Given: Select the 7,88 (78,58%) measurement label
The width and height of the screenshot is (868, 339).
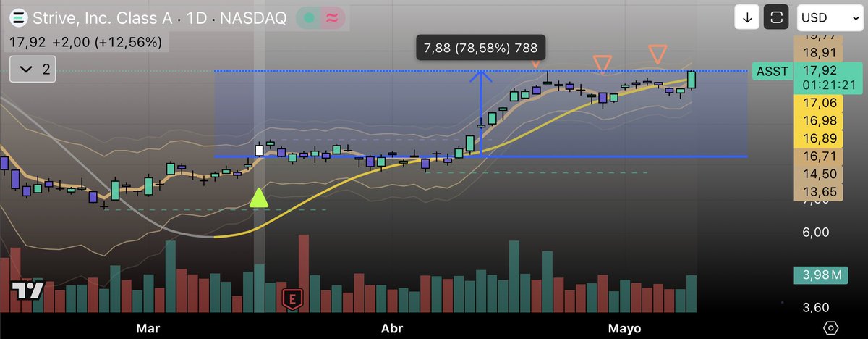Looking at the screenshot, I should click(x=481, y=49).
